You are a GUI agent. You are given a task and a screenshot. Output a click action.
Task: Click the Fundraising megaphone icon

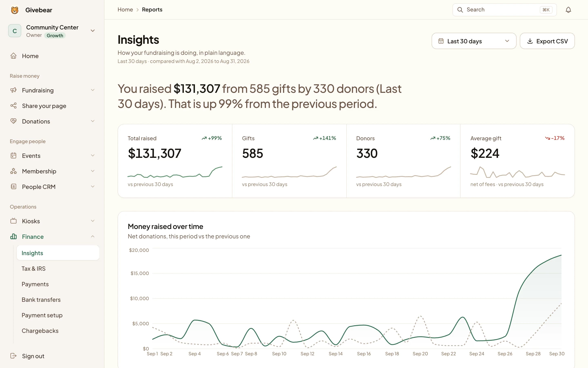[x=13, y=90]
